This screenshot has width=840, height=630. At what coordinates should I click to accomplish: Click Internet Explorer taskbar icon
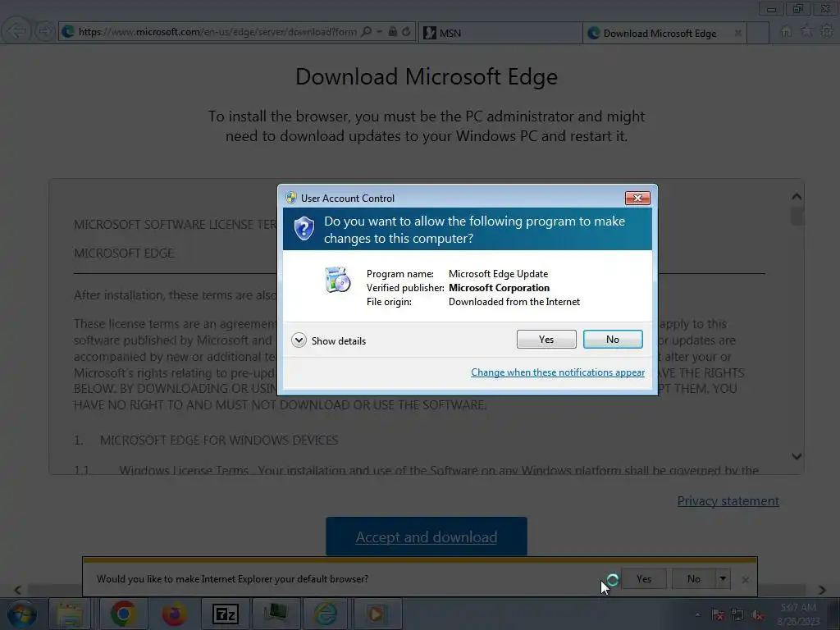(x=326, y=614)
